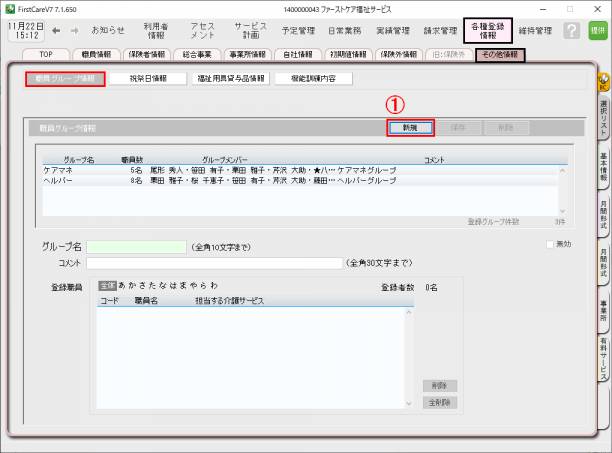Open the 各種登録情報 main menu
This screenshot has height=453, width=612.
488,30
